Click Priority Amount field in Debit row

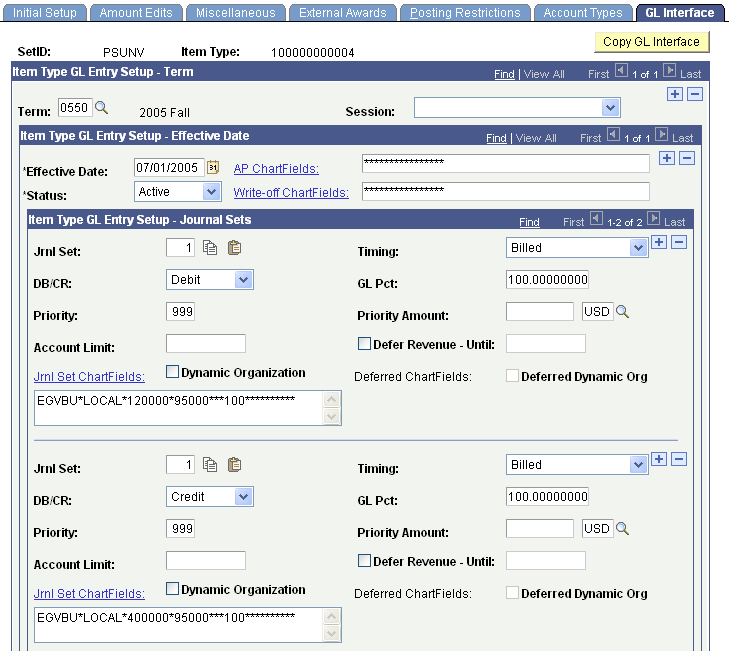[540, 311]
